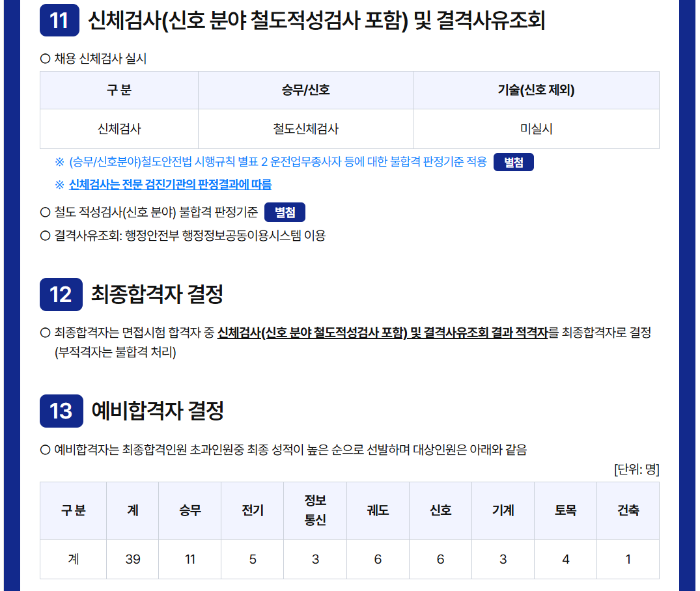The width and height of the screenshot is (700, 591).
Task: Click the blue note about 철도안전법 시행규칙 별표 2
Action: pyautogui.click(x=277, y=161)
